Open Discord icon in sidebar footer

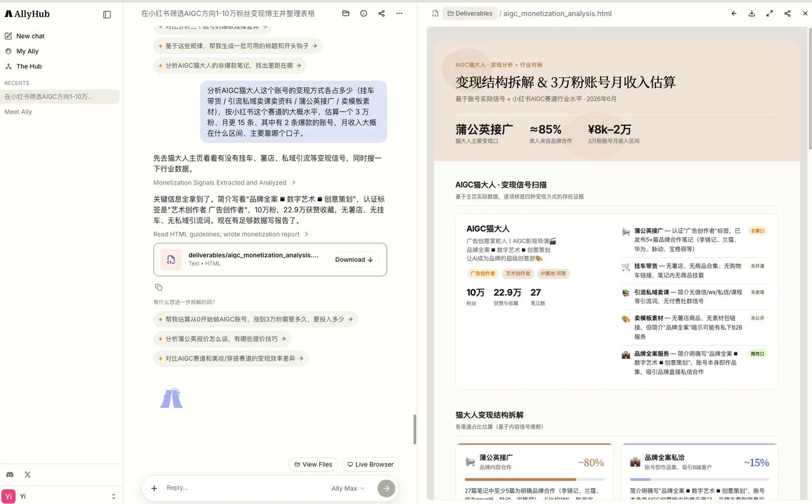tap(10, 474)
